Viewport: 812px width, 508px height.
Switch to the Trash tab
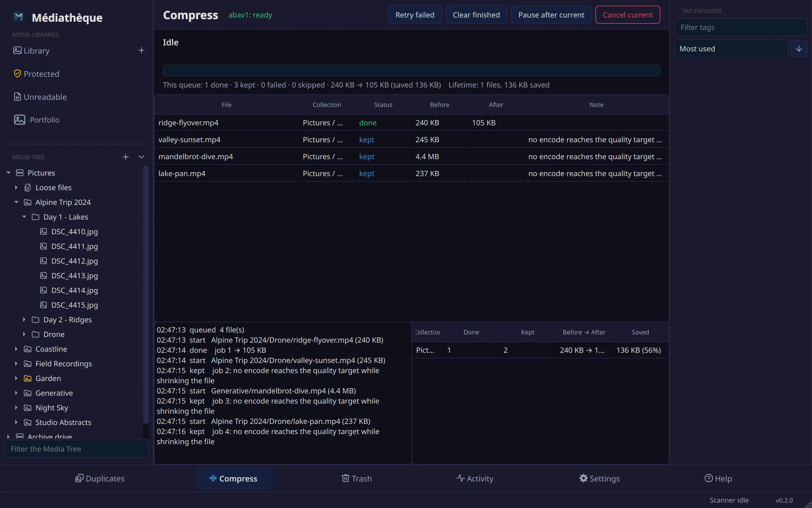[356, 478]
